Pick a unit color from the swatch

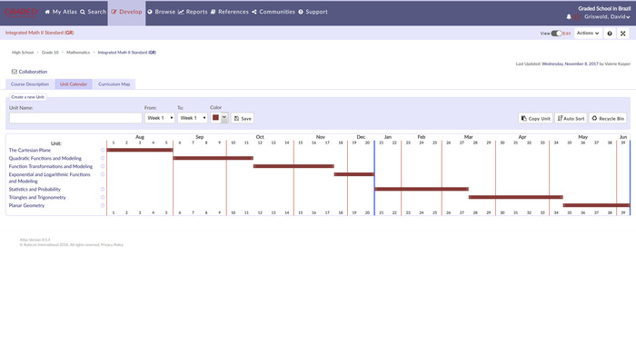(x=219, y=118)
